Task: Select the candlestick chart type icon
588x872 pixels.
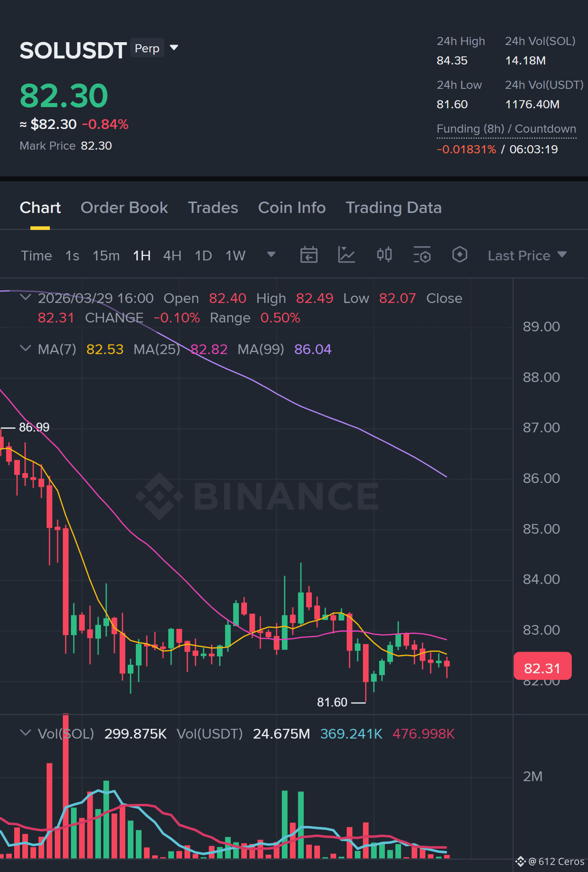Action: tap(384, 255)
